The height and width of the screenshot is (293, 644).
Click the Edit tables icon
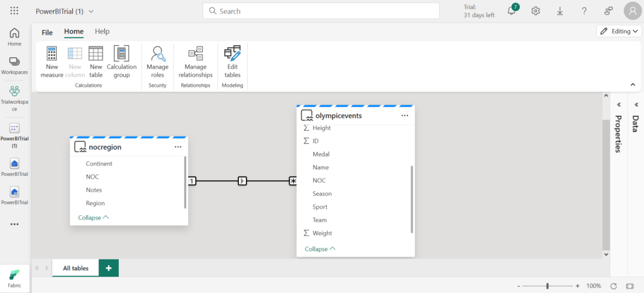point(233,53)
